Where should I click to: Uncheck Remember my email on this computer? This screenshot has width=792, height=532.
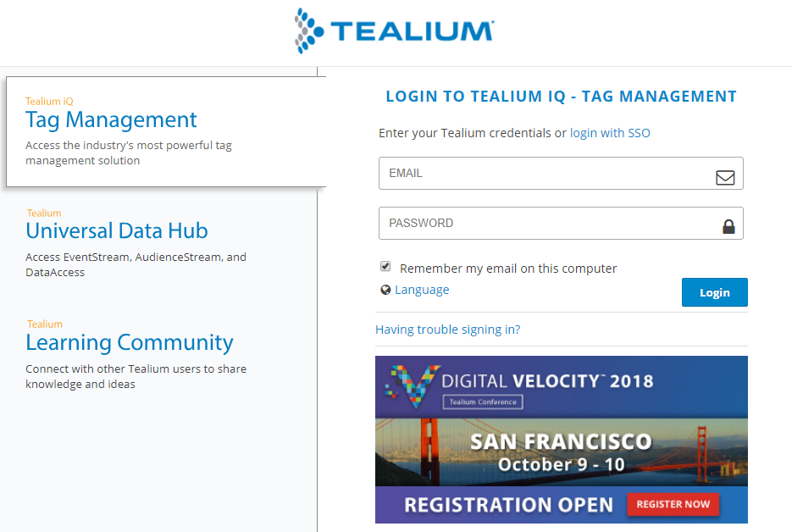click(x=385, y=266)
